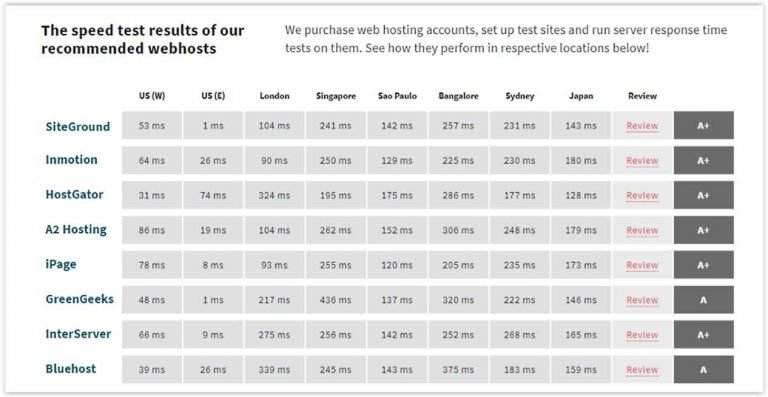Click the HostGator 324 ms London cell
Screen dimensions: 768x397
(274, 195)
